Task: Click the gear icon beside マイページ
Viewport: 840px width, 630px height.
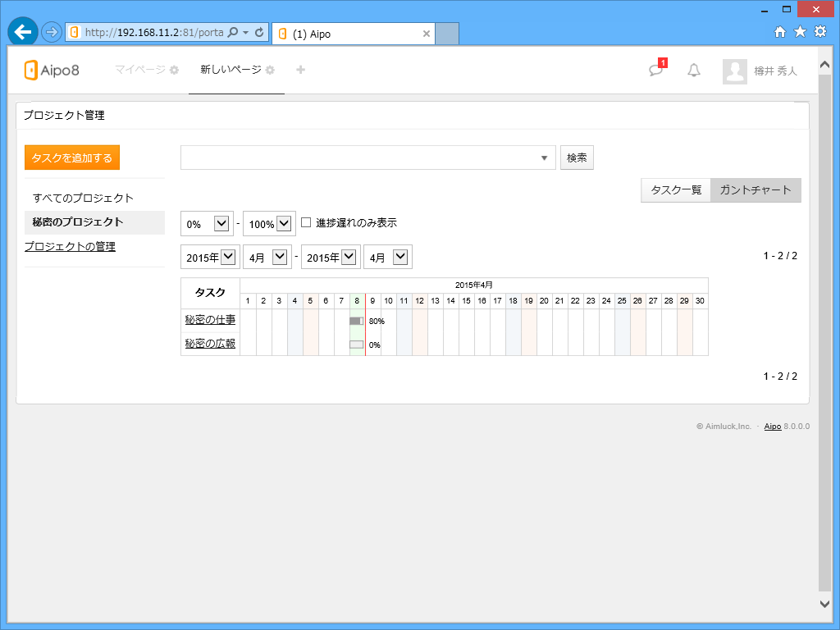Action: 174,70
